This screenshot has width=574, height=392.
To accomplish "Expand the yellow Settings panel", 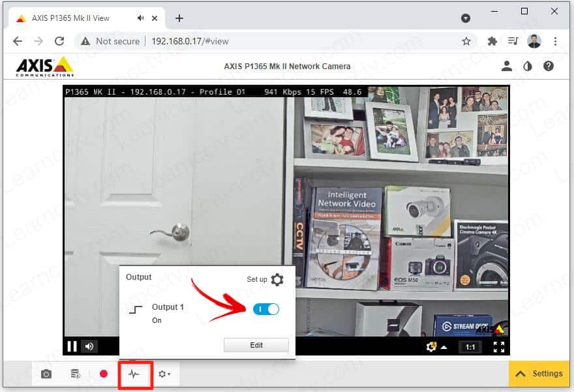I will coord(539,374).
